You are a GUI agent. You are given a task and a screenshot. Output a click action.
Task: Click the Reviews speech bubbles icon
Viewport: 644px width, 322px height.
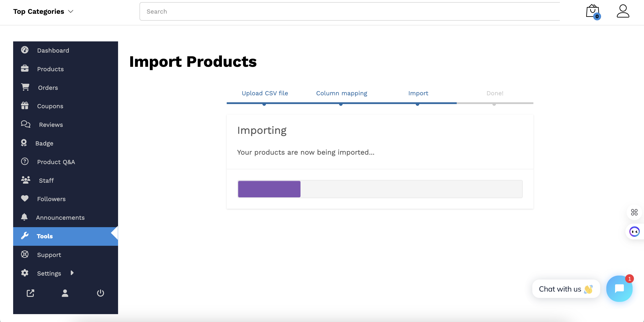tap(26, 124)
